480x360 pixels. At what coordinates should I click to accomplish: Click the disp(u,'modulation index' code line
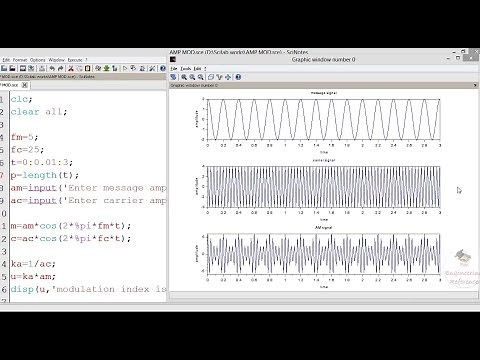coord(88,289)
